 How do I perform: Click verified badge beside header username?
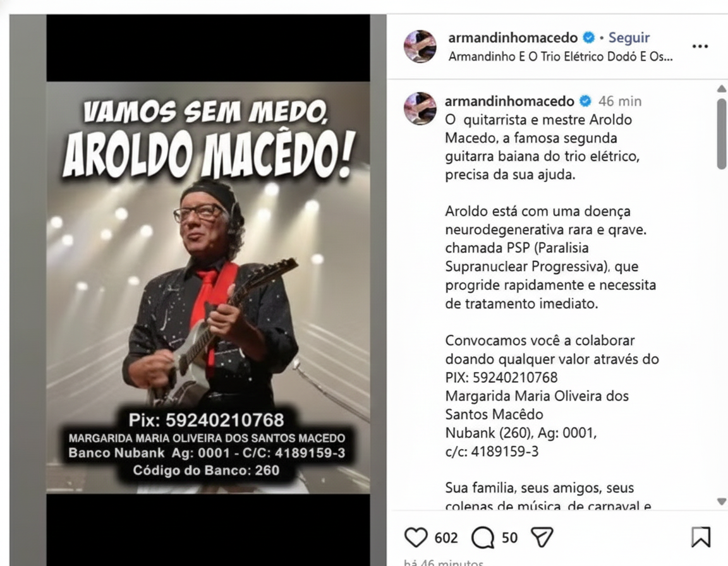[x=589, y=37]
